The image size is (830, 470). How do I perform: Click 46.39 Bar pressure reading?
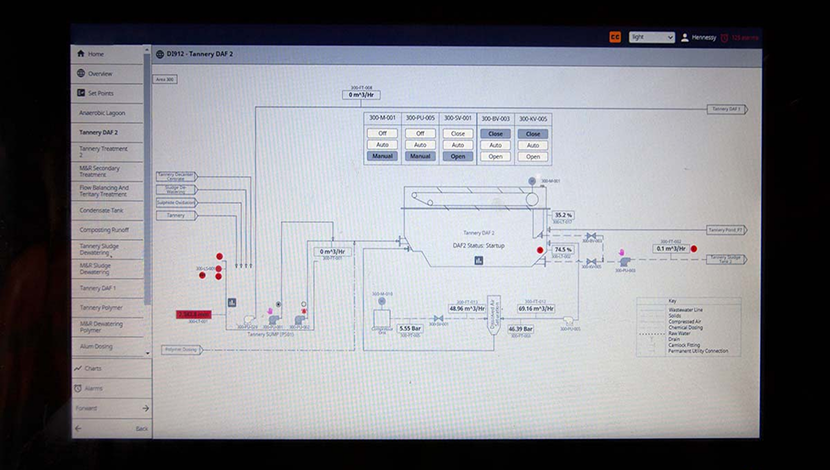520,329
